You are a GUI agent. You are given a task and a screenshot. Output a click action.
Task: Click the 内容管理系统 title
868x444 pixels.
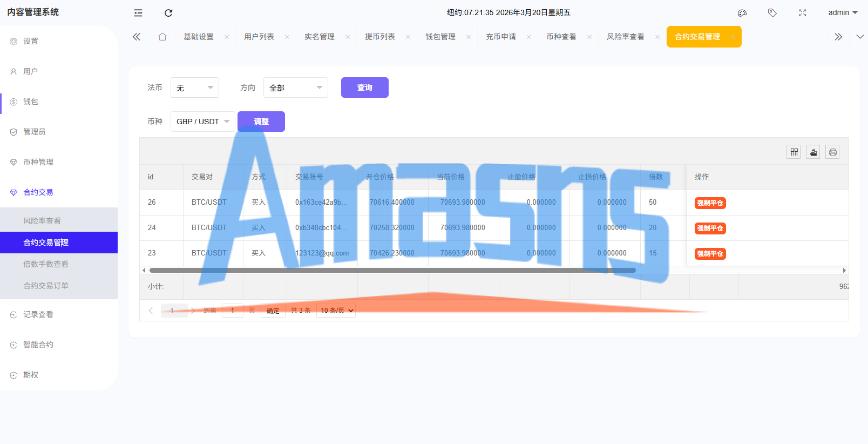33,12
